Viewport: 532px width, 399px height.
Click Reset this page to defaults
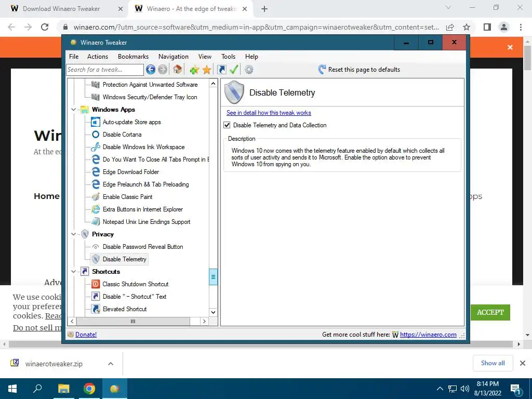pyautogui.click(x=360, y=70)
